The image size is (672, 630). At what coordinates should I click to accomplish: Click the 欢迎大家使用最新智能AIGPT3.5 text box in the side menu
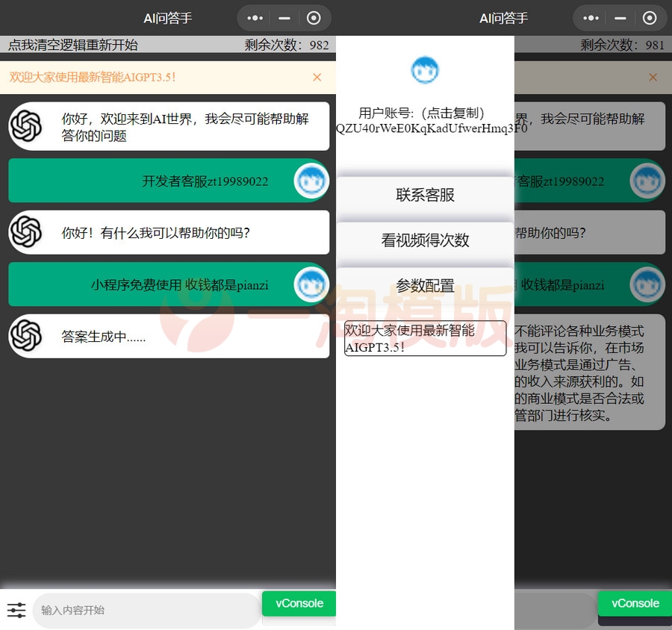(425, 339)
